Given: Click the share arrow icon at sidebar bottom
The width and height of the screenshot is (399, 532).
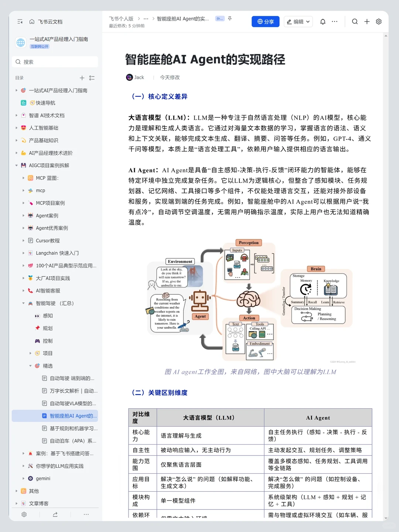Looking at the screenshot, I should click(55, 514).
